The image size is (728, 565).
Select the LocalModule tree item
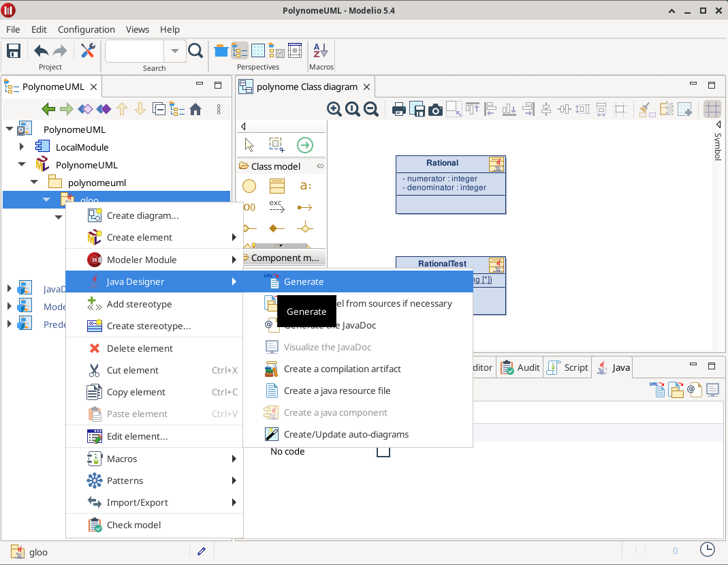tap(82, 147)
